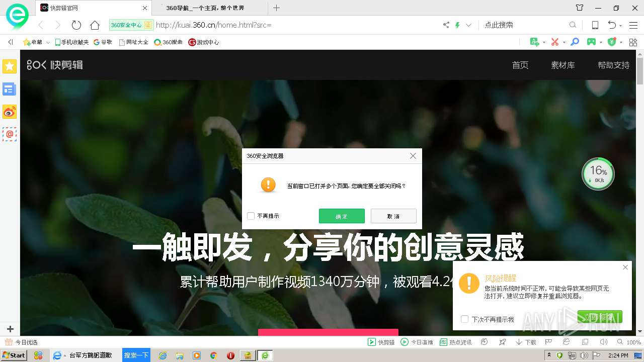Open the 谷歌 bookmark
The image size is (644, 362).
point(103,42)
